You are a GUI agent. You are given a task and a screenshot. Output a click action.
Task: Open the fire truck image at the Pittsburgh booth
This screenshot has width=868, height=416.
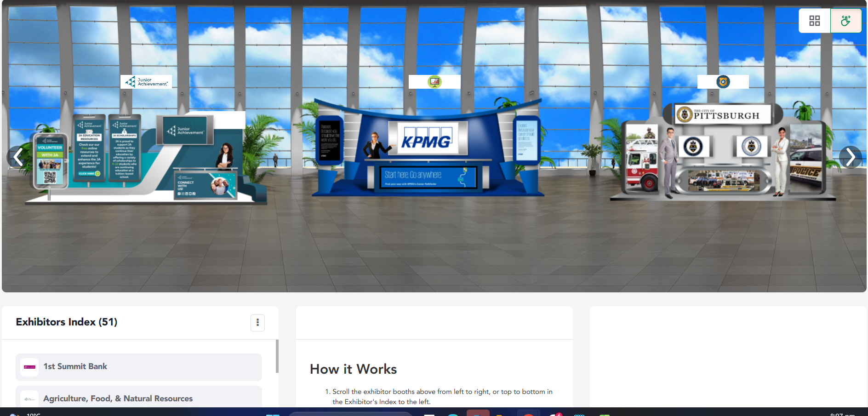pos(642,159)
